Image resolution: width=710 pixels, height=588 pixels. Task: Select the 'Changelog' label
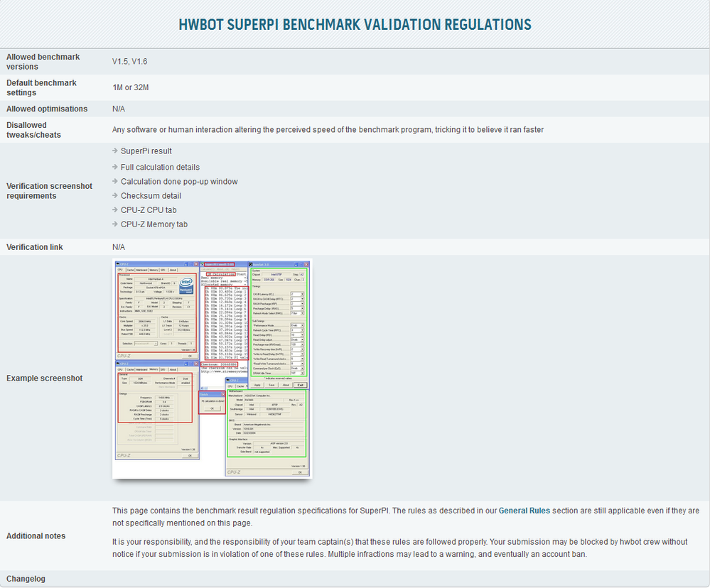coord(26,579)
